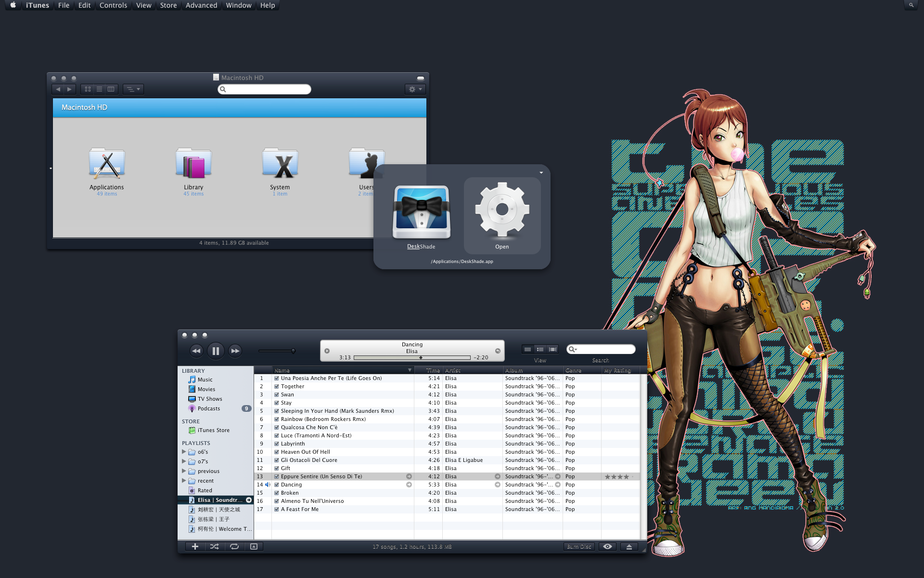Open the Advanced menu
Screen dimensions: 924x578
pos(201,5)
